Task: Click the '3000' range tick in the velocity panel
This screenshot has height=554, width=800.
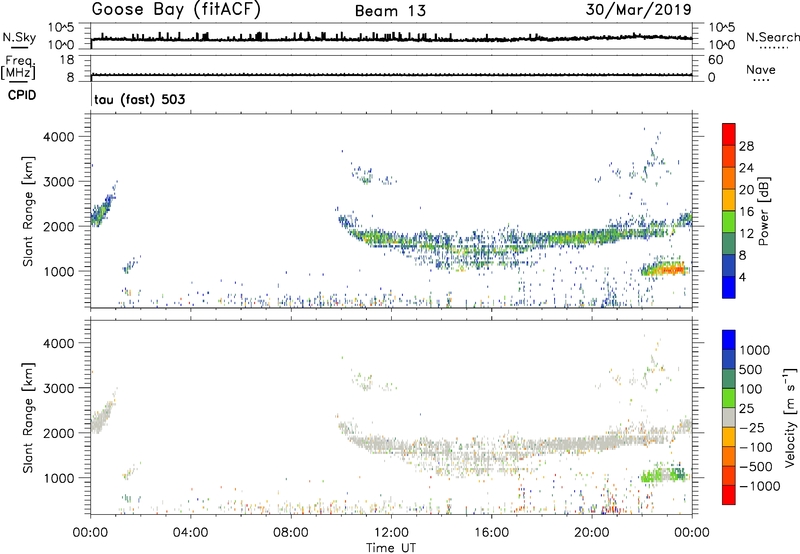Action: click(59, 388)
